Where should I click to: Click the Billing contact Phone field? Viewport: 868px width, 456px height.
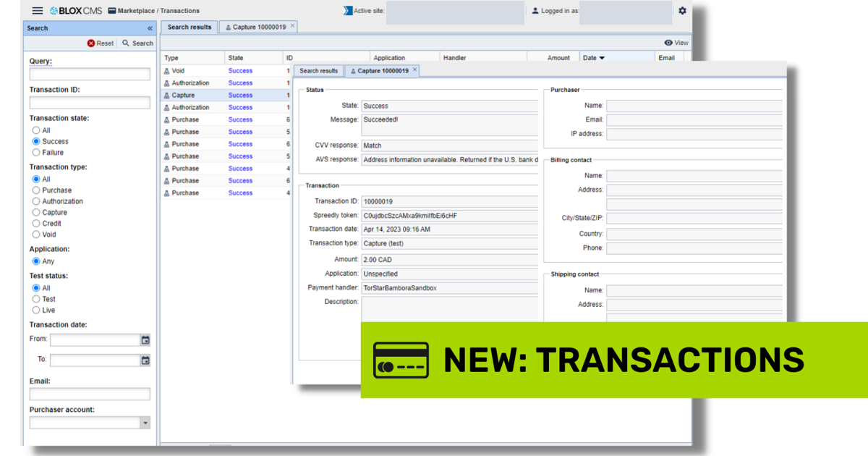click(x=694, y=248)
